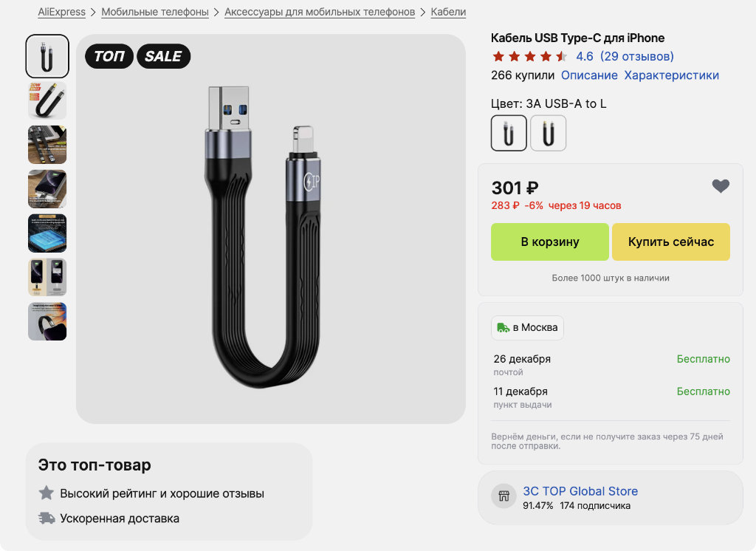Click the store icon for 3C TOP Global Store
Screen dimensions: 756x551
tap(504, 496)
